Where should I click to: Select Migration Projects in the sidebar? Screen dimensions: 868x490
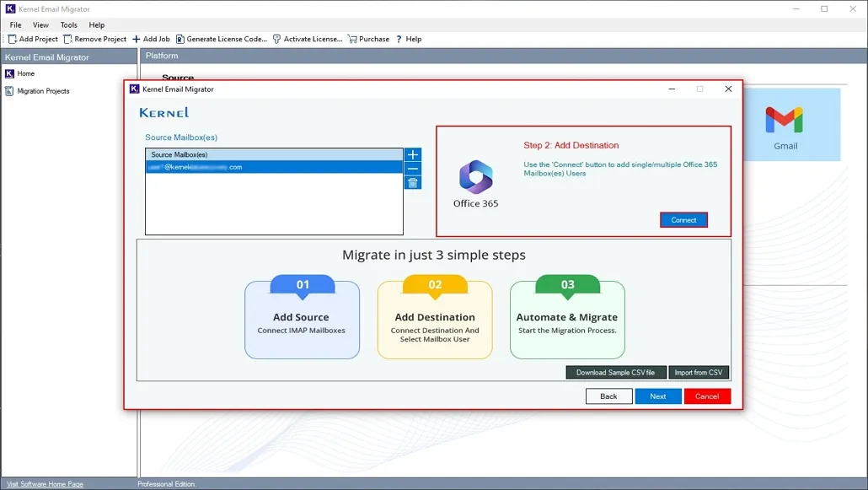click(x=43, y=91)
